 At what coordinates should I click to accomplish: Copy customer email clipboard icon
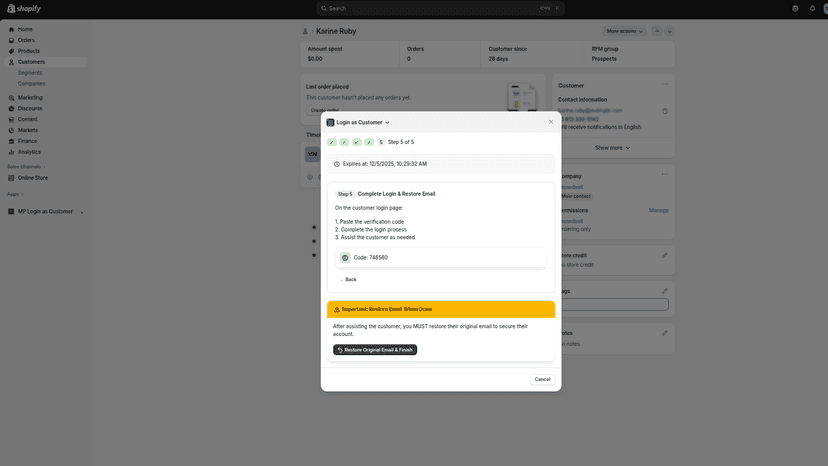pyautogui.click(x=665, y=111)
